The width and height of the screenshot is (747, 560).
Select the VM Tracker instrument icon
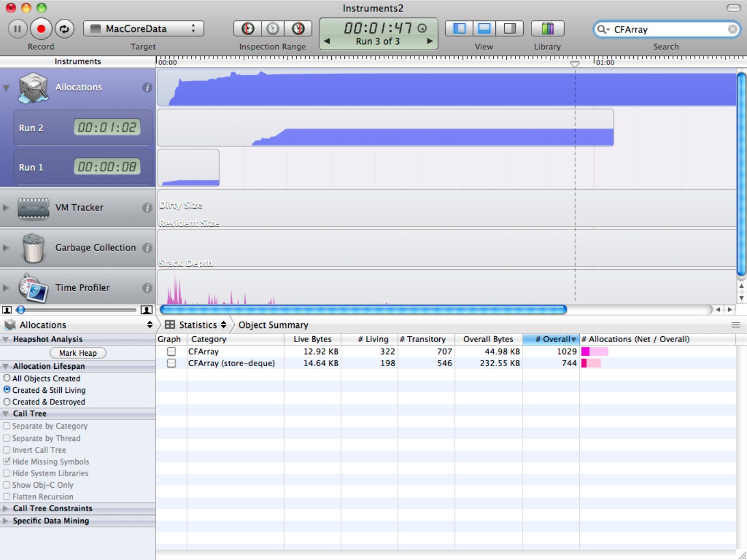click(33, 208)
